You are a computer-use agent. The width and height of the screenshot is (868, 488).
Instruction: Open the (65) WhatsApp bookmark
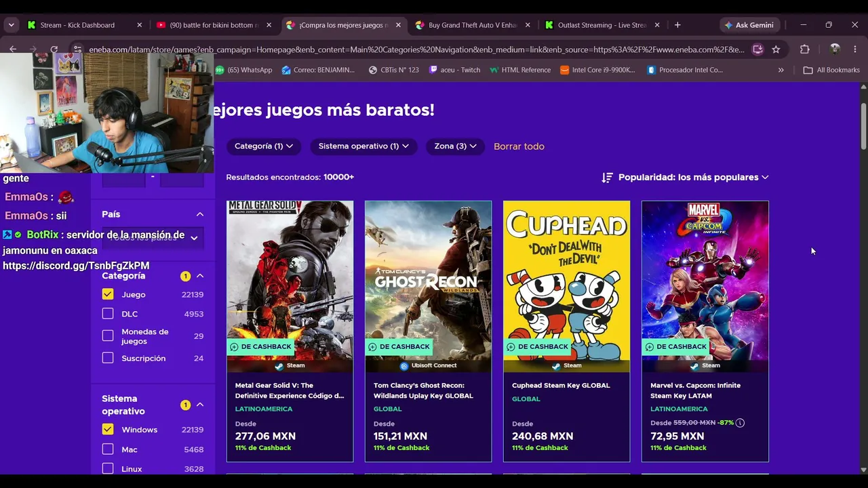pyautogui.click(x=243, y=70)
